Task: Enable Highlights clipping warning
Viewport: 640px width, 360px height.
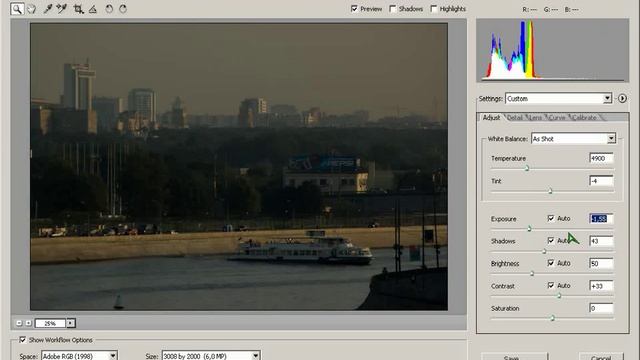Action: pyautogui.click(x=433, y=9)
